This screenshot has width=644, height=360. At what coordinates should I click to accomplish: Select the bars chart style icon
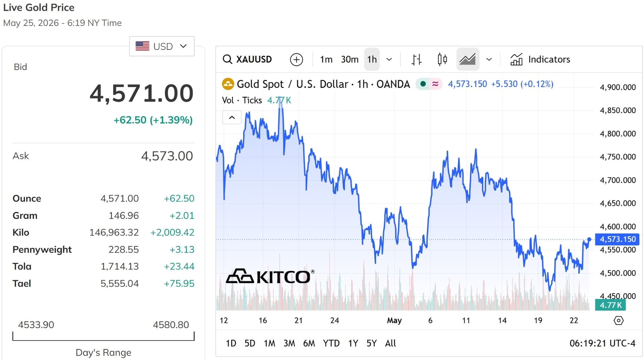(x=416, y=59)
